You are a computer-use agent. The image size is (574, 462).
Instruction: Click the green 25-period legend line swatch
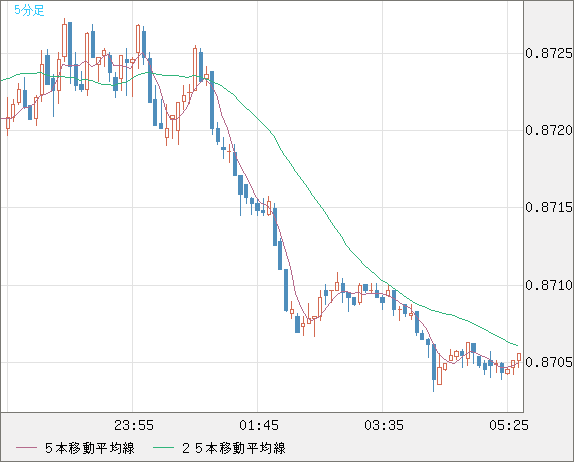[163, 448]
